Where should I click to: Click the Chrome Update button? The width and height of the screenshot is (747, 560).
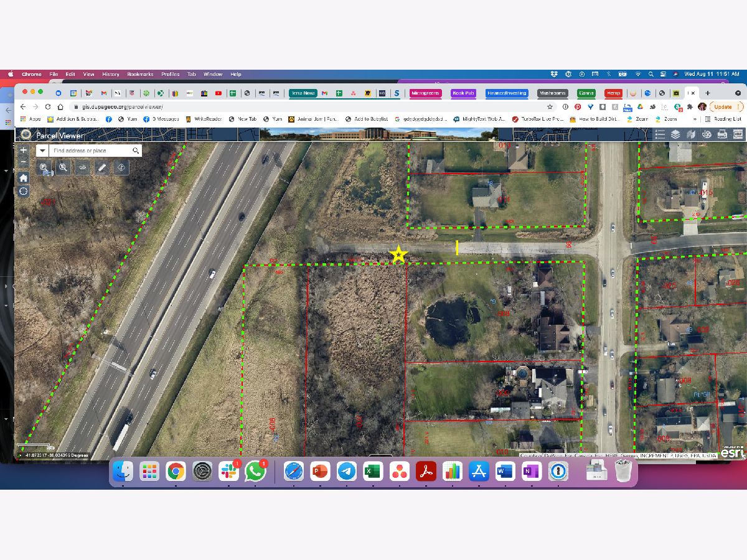click(722, 107)
